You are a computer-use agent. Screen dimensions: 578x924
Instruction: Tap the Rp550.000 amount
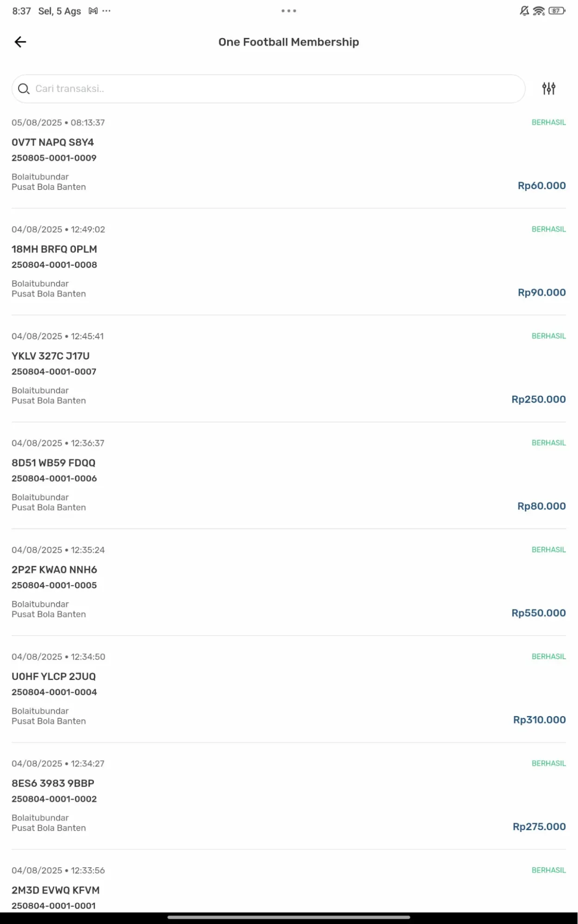[x=538, y=613]
